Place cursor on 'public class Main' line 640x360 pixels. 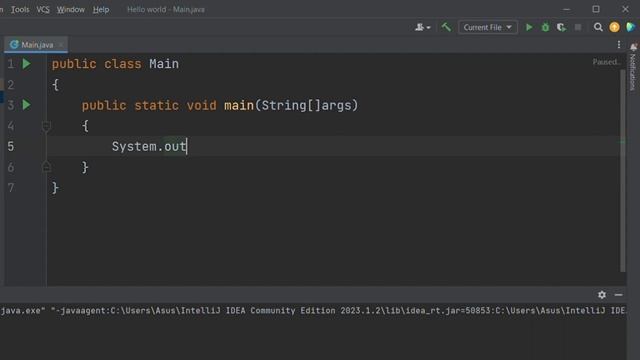(115, 64)
